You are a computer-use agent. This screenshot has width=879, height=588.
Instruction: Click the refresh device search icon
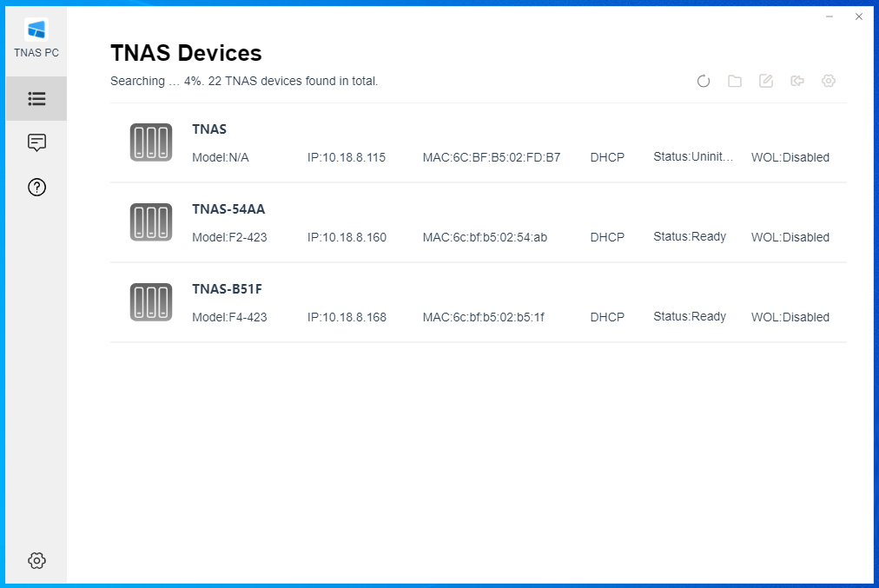click(704, 81)
